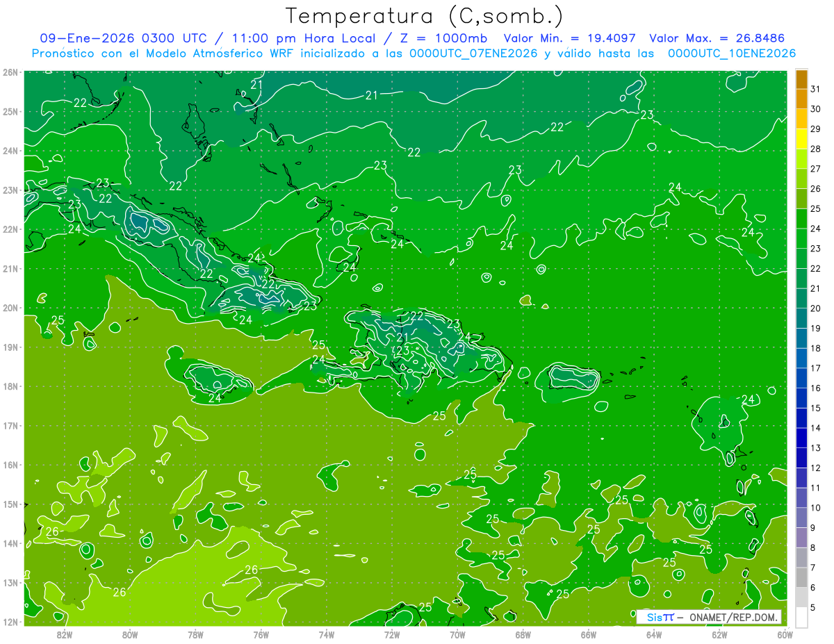Image resolution: width=834 pixels, height=644 pixels.
Task: Click the "74W" longitude axis label
Action: 327,634
